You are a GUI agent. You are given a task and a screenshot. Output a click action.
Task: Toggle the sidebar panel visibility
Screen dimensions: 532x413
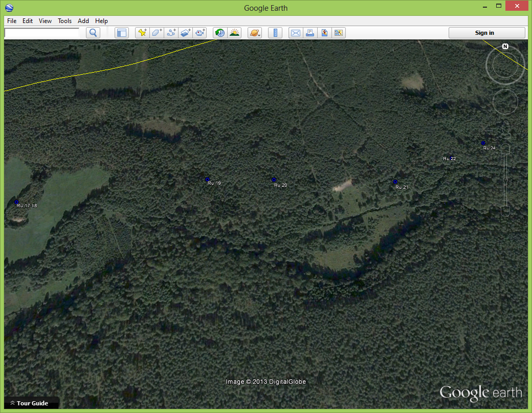pos(121,33)
